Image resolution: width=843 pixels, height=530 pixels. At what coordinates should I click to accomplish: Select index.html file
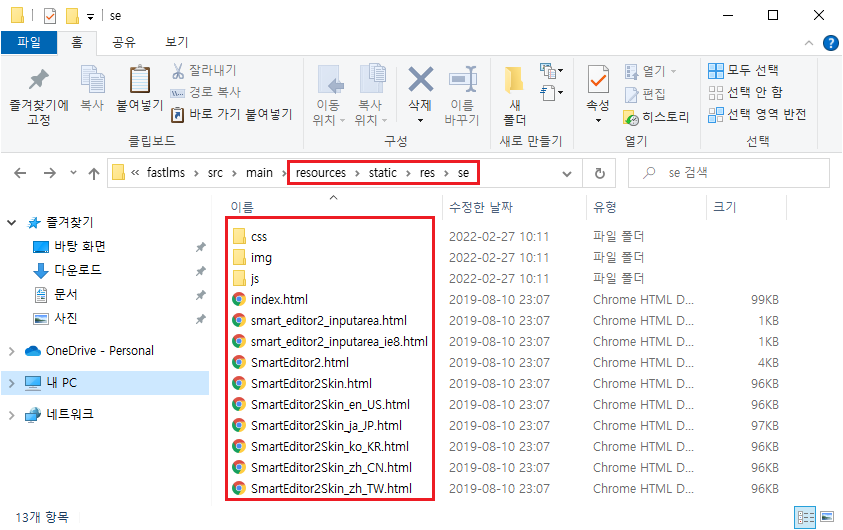pos(279,299)
